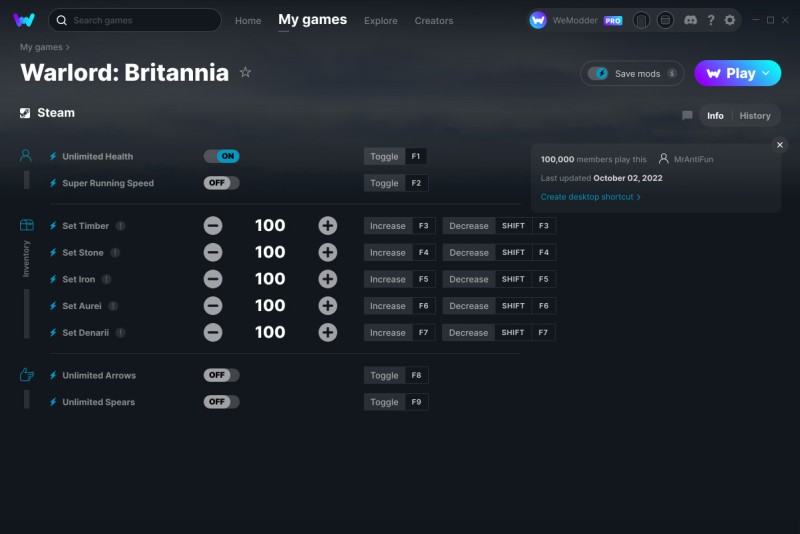Click Increase hotkey for Set Timber
Image resolution: width=800 pixels, height=534 pixels.
pos(399,225)
